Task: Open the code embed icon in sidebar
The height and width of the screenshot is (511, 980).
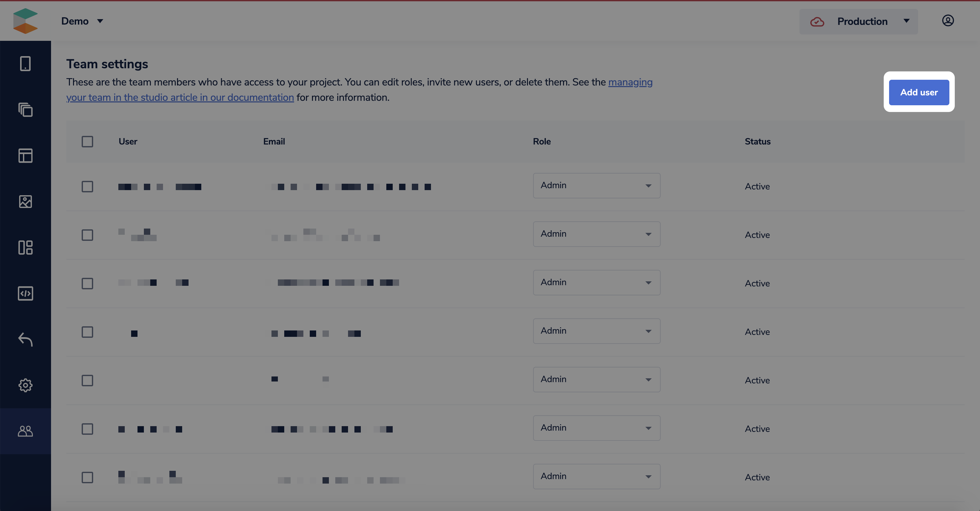Action: [x=25, y=293]
